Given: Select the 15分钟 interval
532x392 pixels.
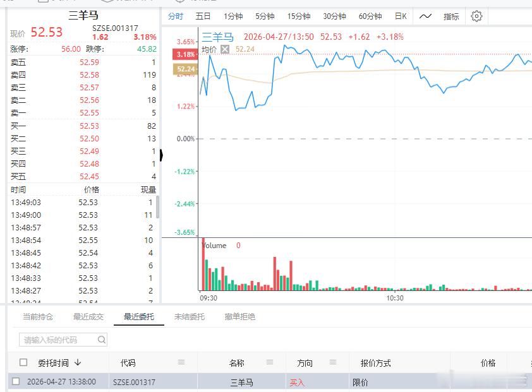Looking at the screenshot, I should coord(299,16).
